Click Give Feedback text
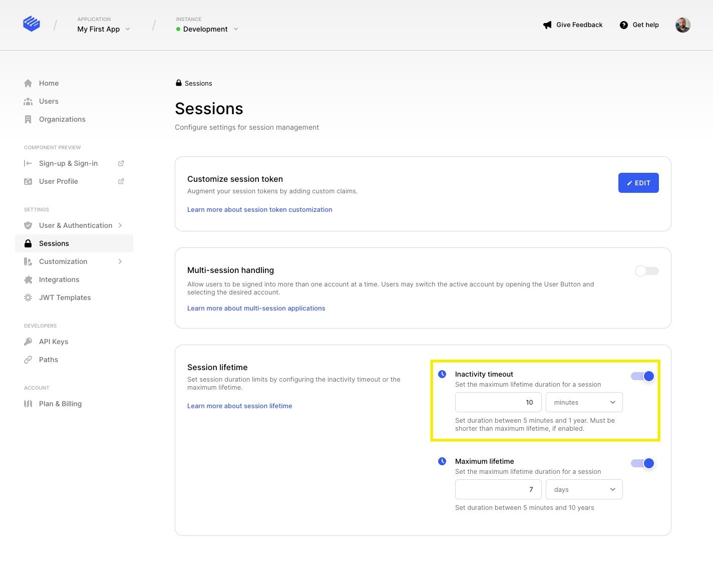This screenshot has width=713, height=588. coord(579,25)
